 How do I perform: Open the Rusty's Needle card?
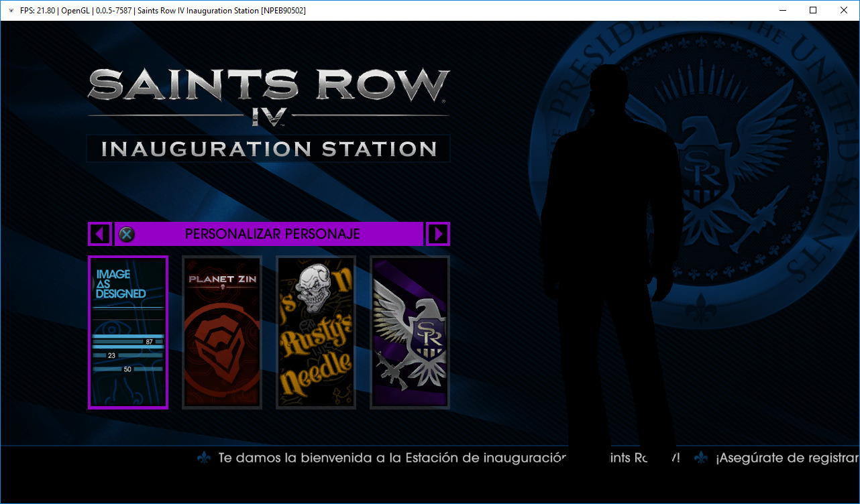click(316, 332)
